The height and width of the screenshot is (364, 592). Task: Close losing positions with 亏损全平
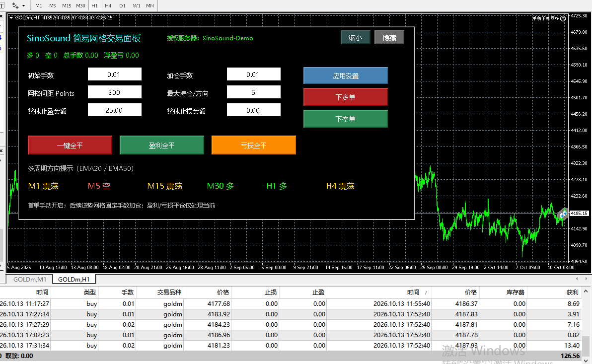(x=254, y=146)
